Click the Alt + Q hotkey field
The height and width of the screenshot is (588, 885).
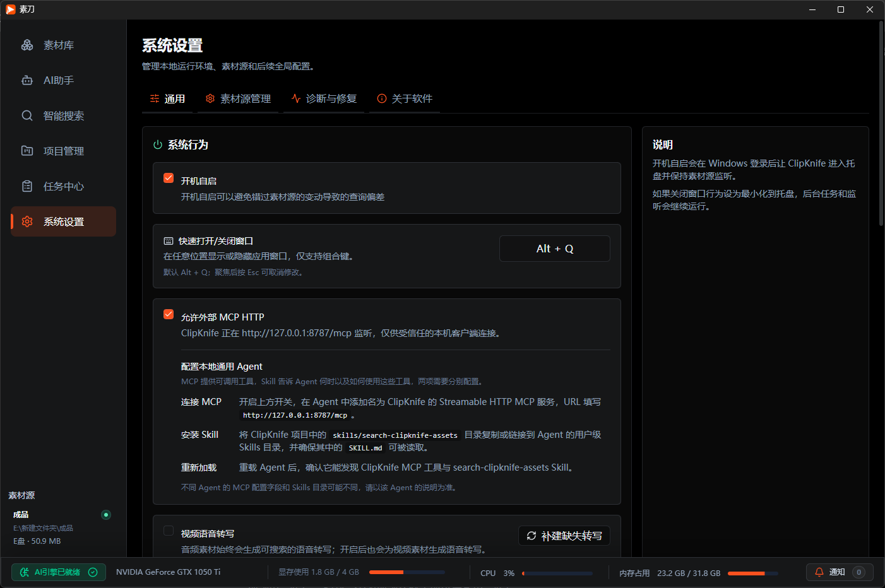tap(555, 249)
